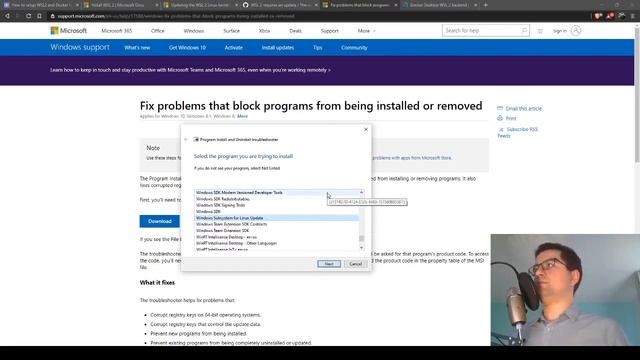Select Windows Subsystem for Linux Update
Viewport: 640px width, 360px height.
pos(277,218)
